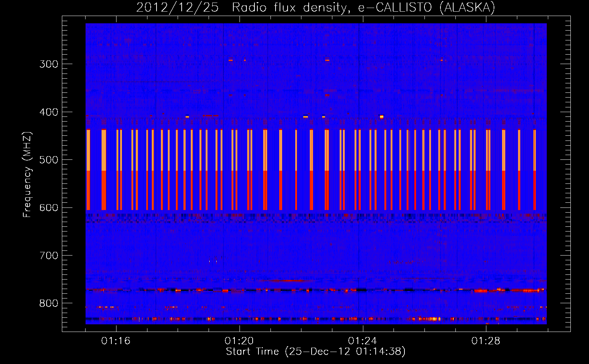The height and width of the screenshot is (364, 589).
Task: Click the plot title 'Radio flux density, e-CALLISTO (ALASKA)'
Action: point(363,8)
